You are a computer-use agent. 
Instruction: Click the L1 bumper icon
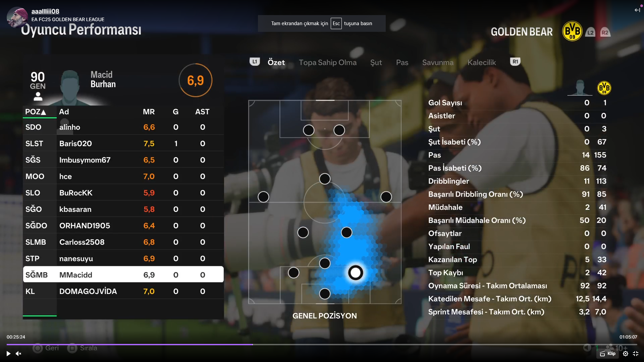click(255, 62)
